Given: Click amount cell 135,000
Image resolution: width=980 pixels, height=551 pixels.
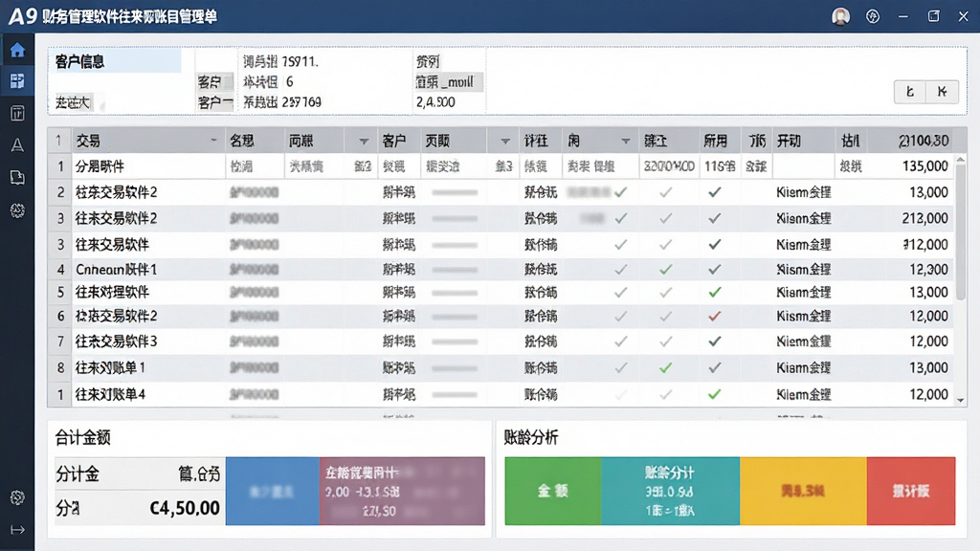Looking at the screenshot, I should tap(925, 166).
